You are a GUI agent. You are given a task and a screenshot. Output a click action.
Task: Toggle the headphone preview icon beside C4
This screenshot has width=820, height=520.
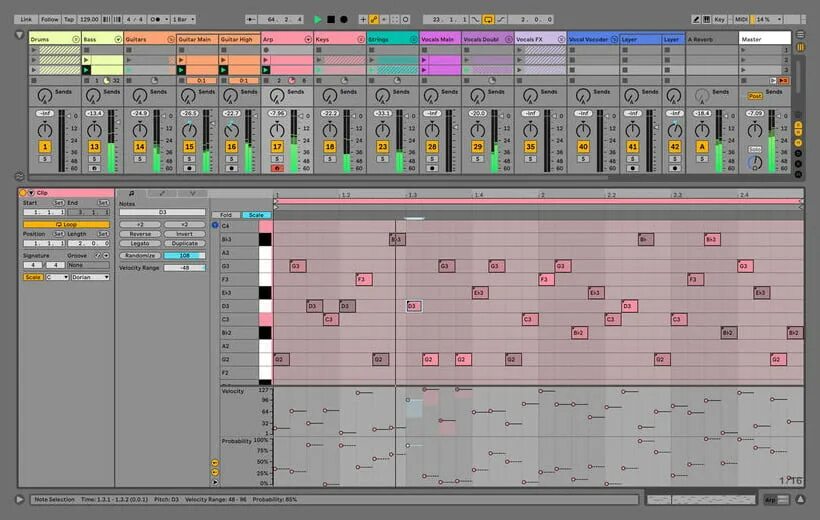point(215,225)
